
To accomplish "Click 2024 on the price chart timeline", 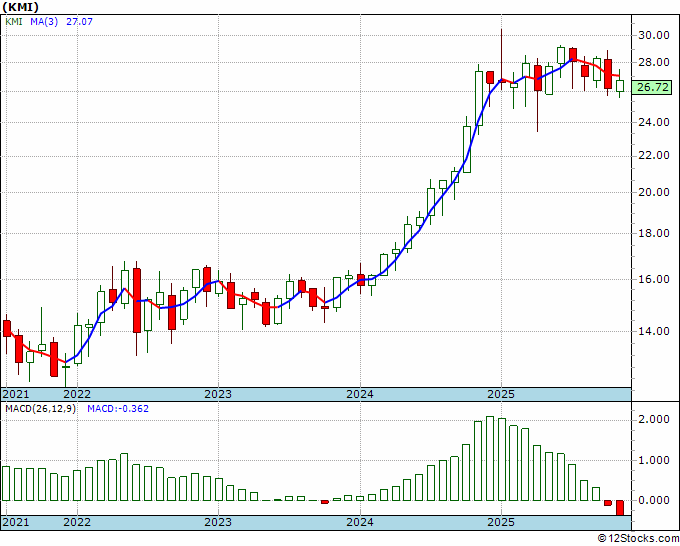I will click(x=360, y=394).
